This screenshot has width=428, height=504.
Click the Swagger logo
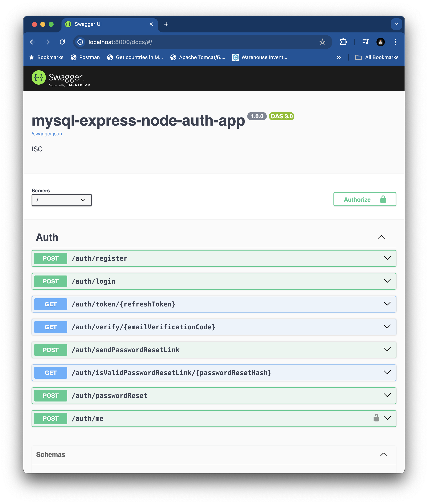click(61, 78)
